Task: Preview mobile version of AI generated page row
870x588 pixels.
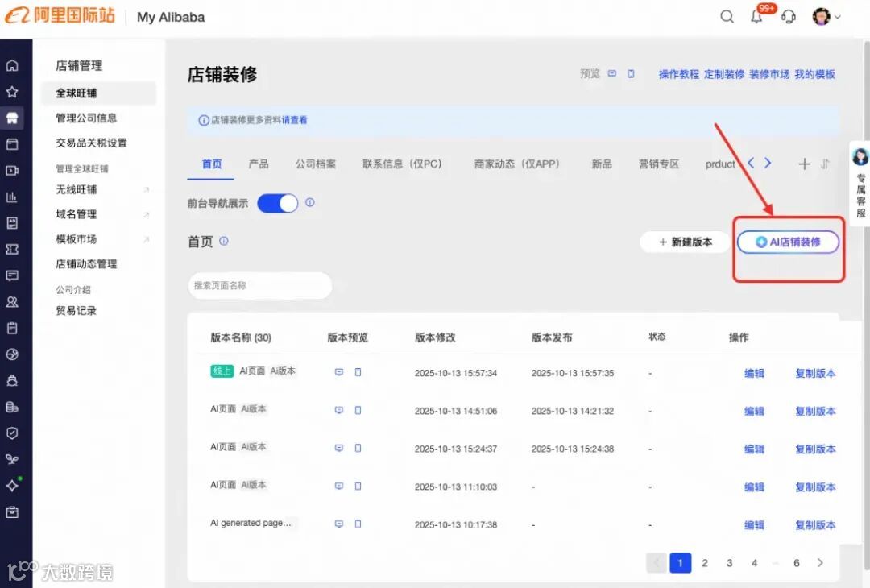Action: pos(358,524)
